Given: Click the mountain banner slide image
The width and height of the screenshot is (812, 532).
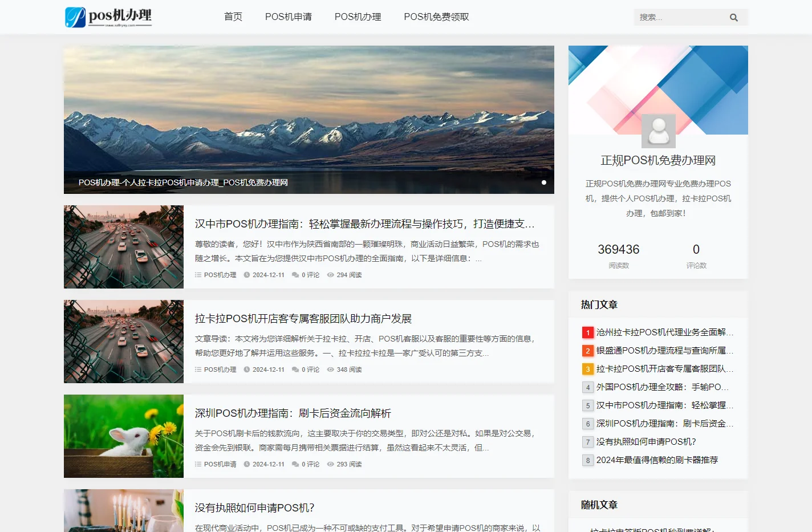Looking at the screenshot, I should [309, 120].
